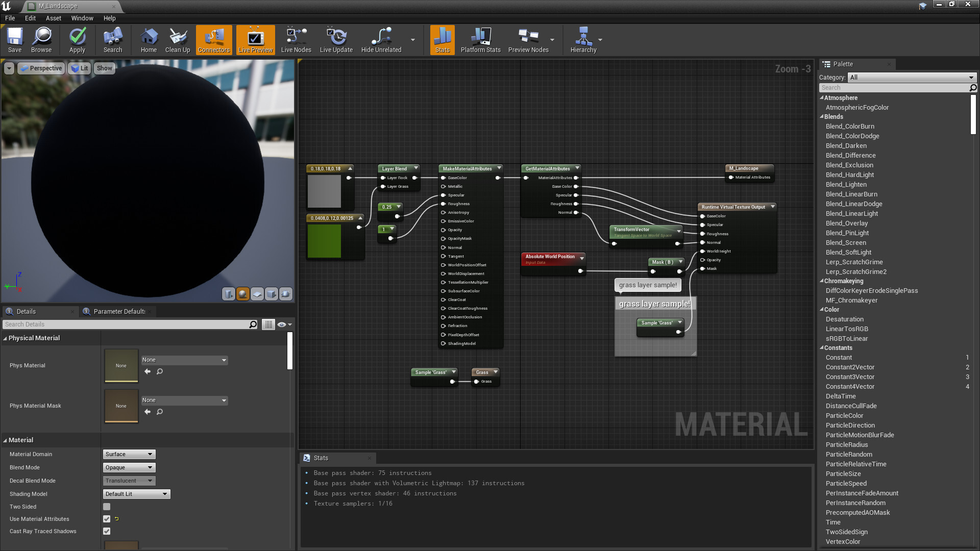Open the Blend Mode dropdown

[x=129, y=467]
